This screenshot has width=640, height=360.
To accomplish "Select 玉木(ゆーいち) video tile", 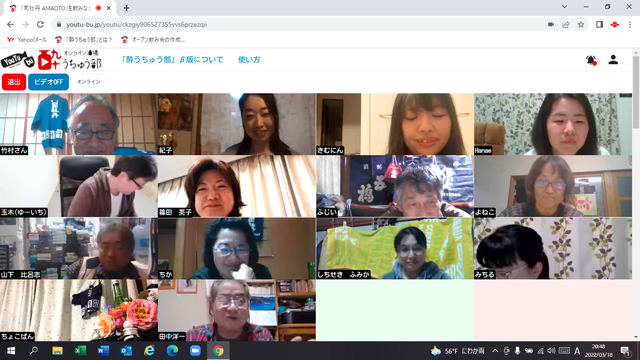I will point(79,186).
